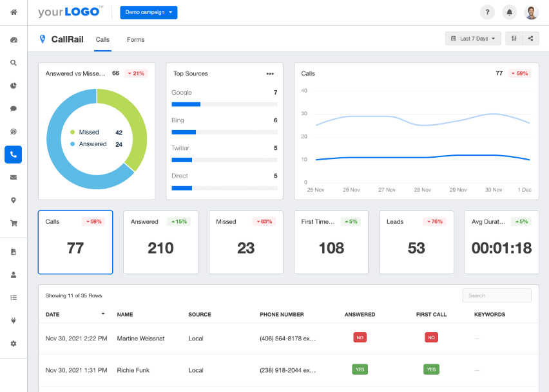Switch to the Forms tab
Image resolution: width=549 pixels, height=392 pixels.
135,39
